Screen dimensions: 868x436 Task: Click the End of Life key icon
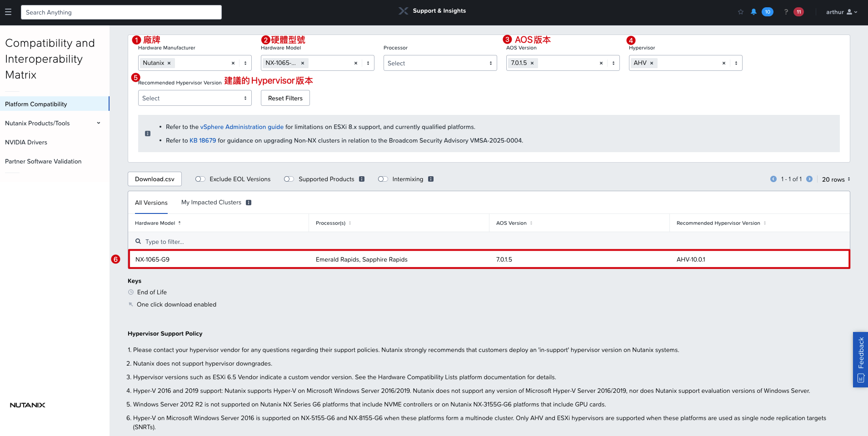point(131,292)
